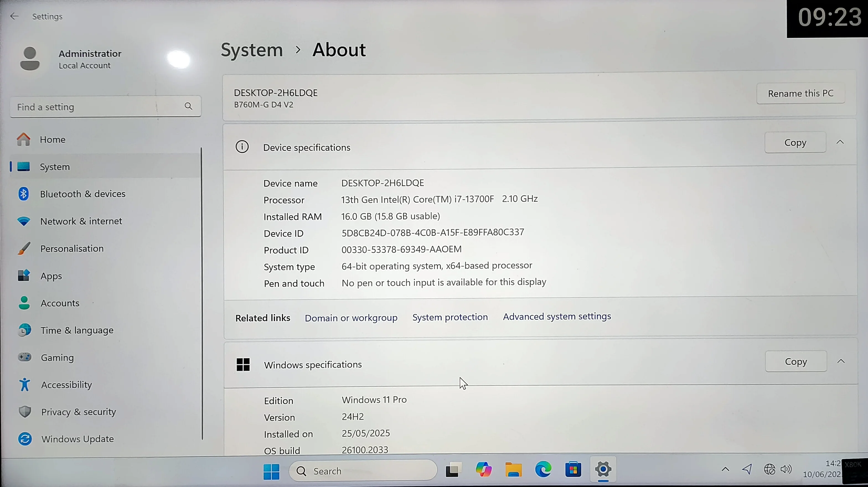Click the Accessibility figure icon

25,384
